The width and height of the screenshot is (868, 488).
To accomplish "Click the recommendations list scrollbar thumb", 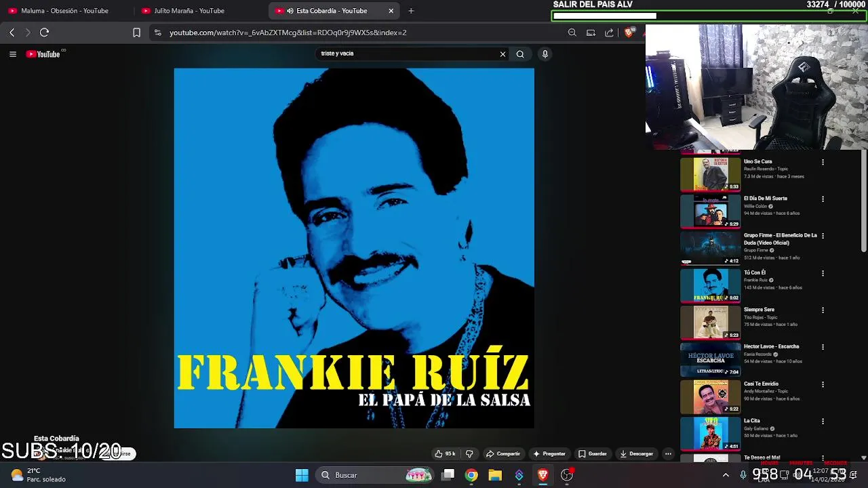I will [863, 201].
